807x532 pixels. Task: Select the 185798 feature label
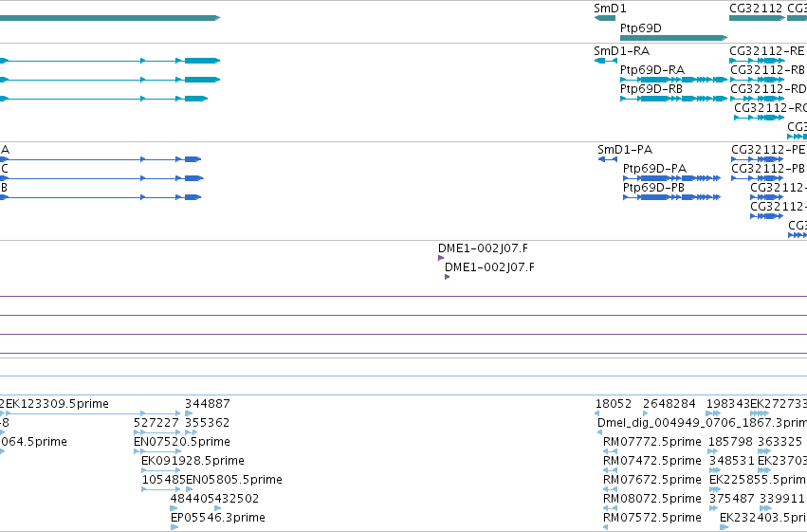pyautogui.click(x=730, y=442)
